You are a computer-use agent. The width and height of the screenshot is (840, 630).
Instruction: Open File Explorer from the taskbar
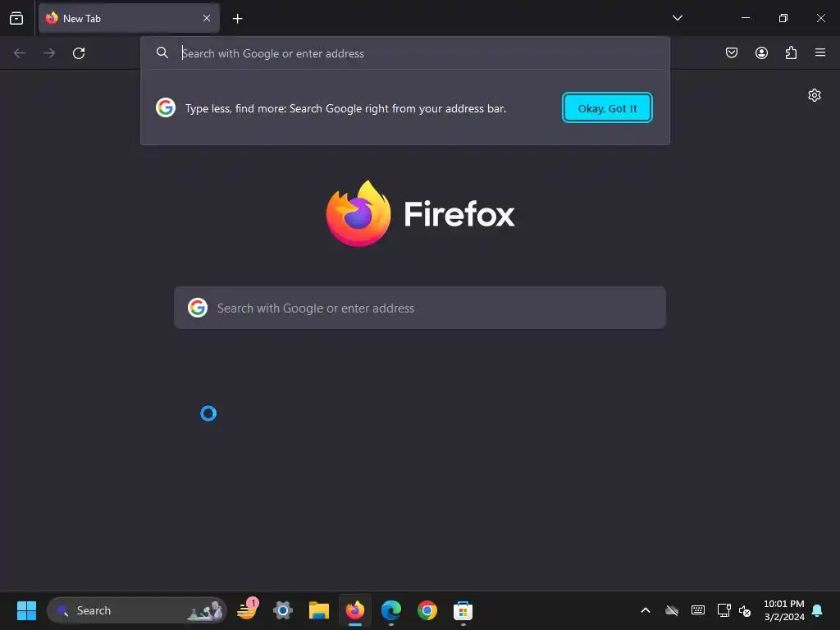pos(319,610)
